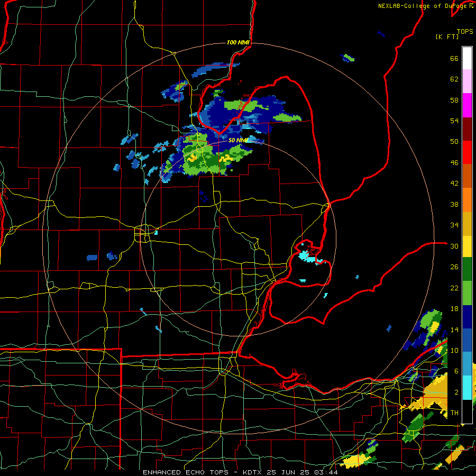Select the navy blue legend swatch

[467, 317]
